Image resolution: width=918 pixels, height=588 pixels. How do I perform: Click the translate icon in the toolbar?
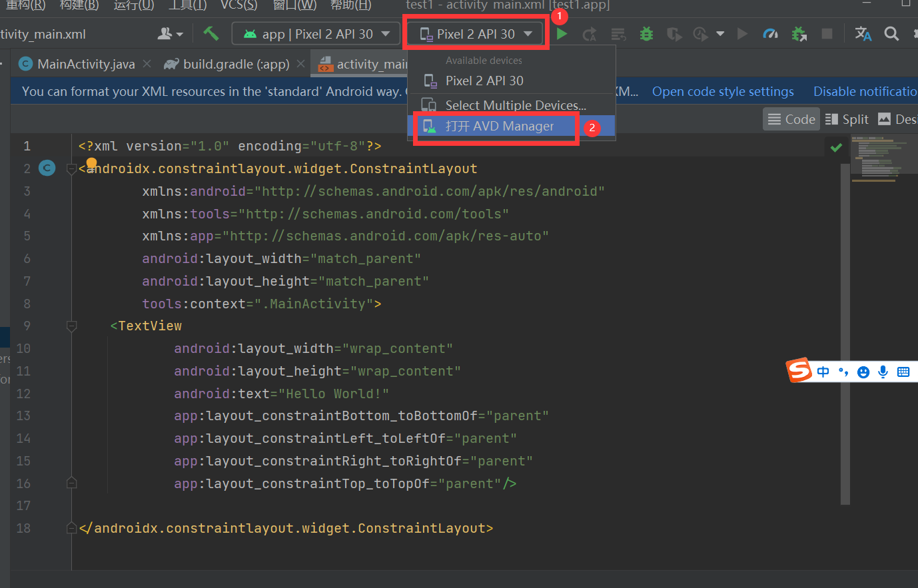coord(863,33)
